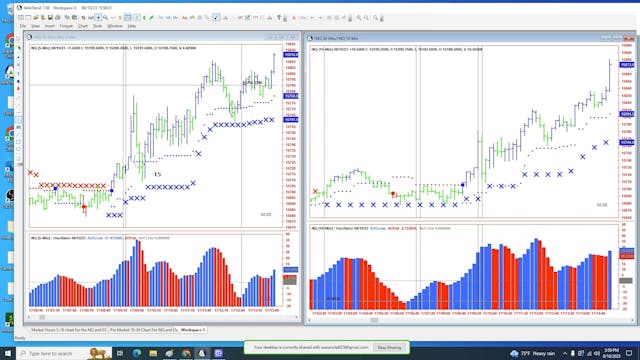Select the rectangle drawing tool in left toolbar
Screen dimensions: 640x360
[18, 142]
